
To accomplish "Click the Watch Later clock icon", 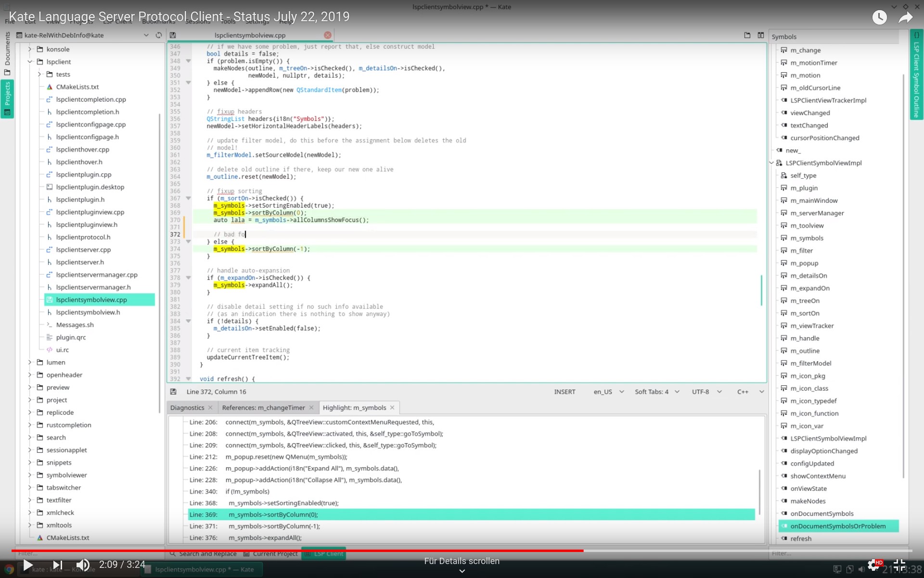I will 879,17.
